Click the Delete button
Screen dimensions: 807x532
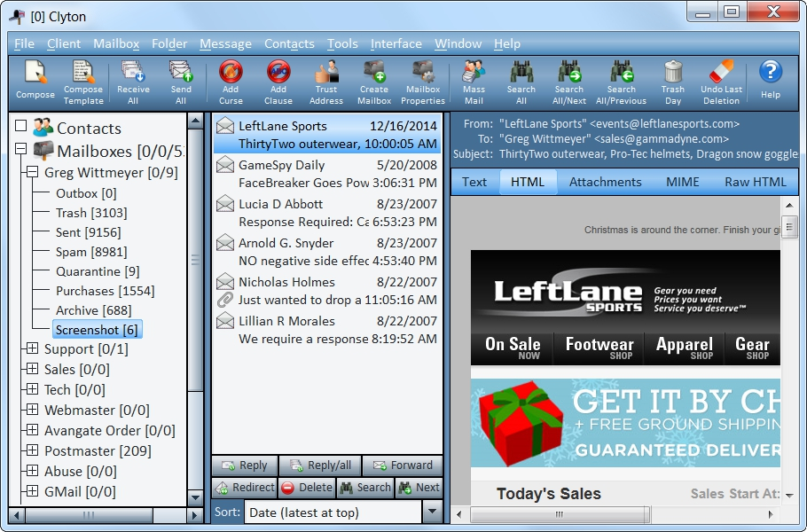pos(307,488)
